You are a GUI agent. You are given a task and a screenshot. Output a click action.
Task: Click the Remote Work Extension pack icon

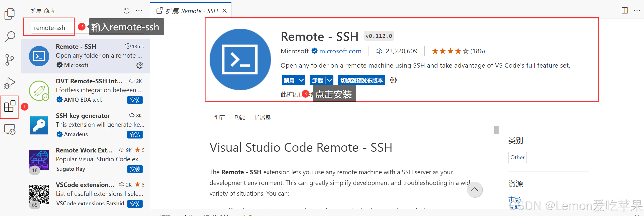coord(39,160)
